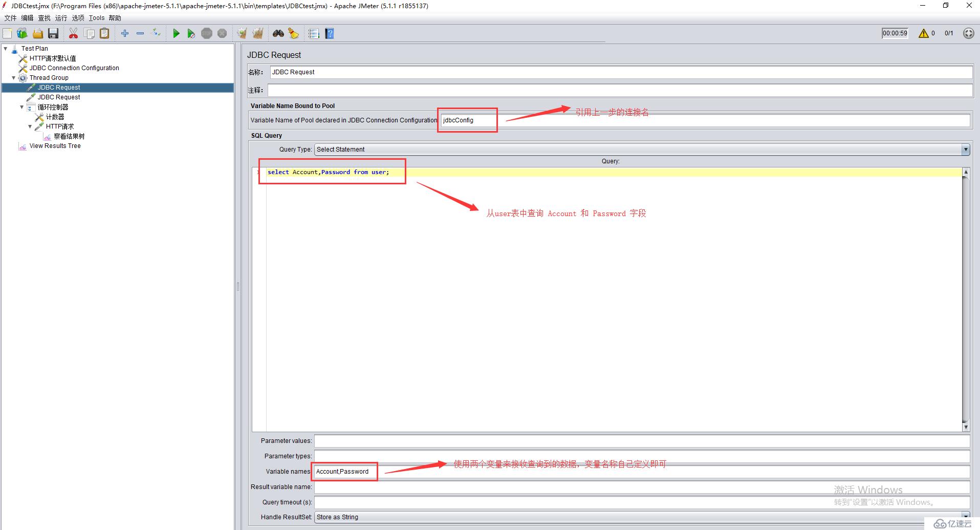This screenshot has width=980, height=530.
Task: Clear current results with broom icon
Action: [x=242, y=33]
